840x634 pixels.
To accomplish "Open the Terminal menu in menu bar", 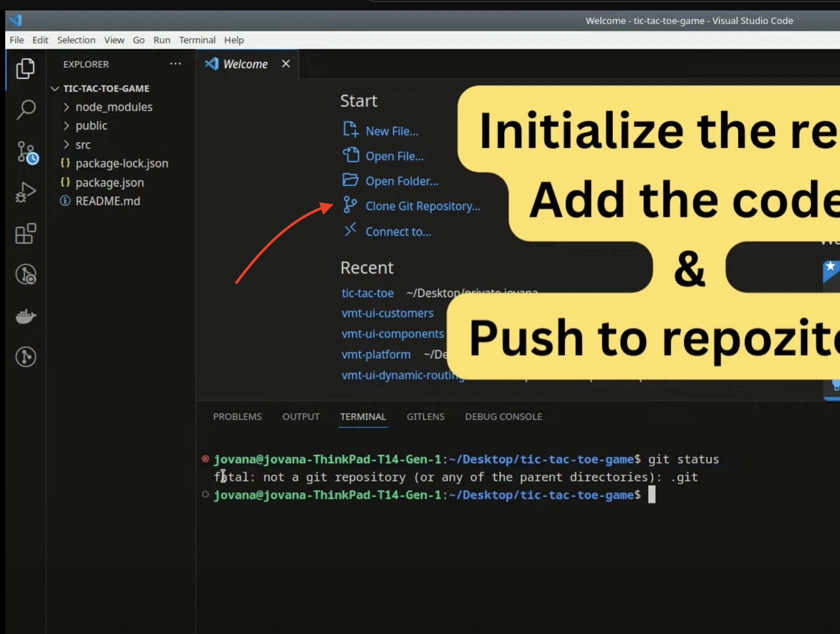I will coord(197,40).
